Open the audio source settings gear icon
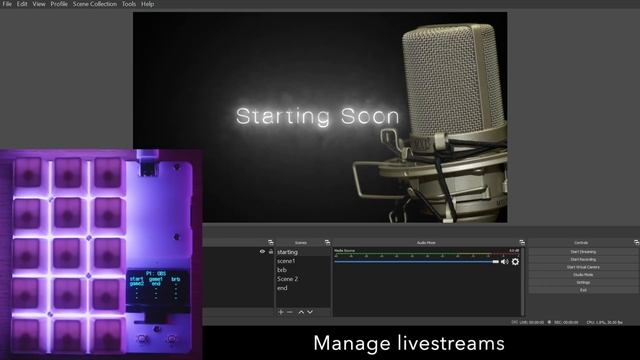 coord(515,262)
